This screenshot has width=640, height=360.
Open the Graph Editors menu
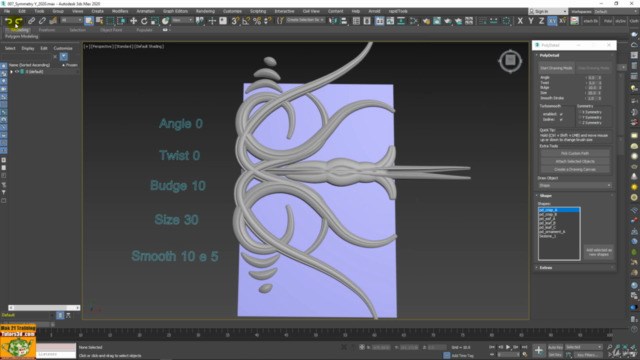pos(175,11)
